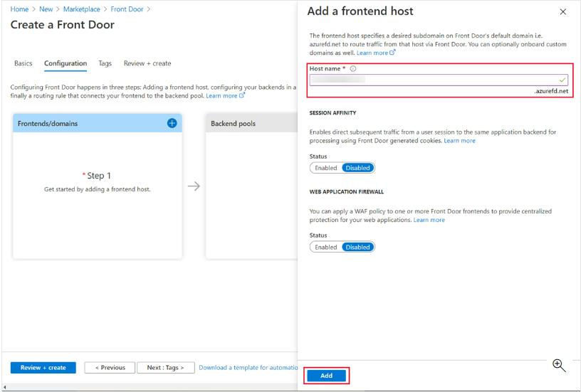Viewport: 581px width, 392px height.
Task: Click the plus icon on Frontends/domains
Action: [x=172, y=123]
